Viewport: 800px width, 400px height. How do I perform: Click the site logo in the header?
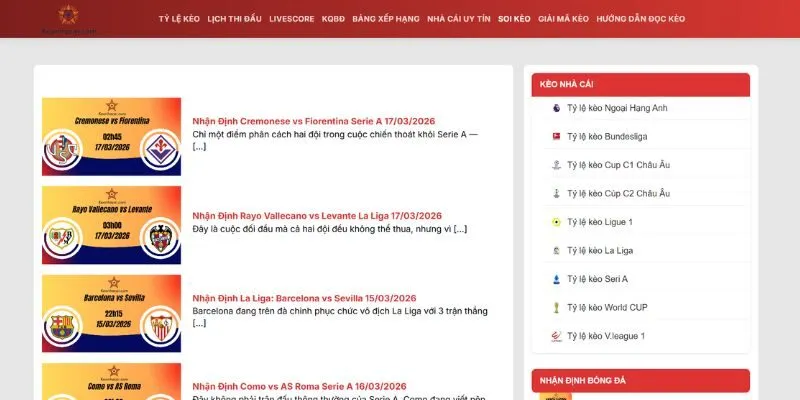click(68, 17)
